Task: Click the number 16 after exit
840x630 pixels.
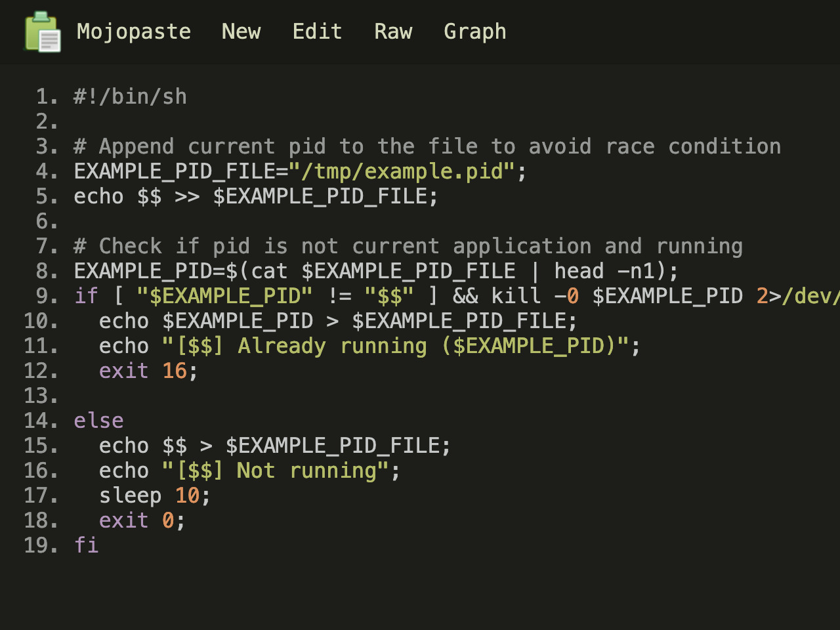Action: pyautogui.click(x=175, y=371)
